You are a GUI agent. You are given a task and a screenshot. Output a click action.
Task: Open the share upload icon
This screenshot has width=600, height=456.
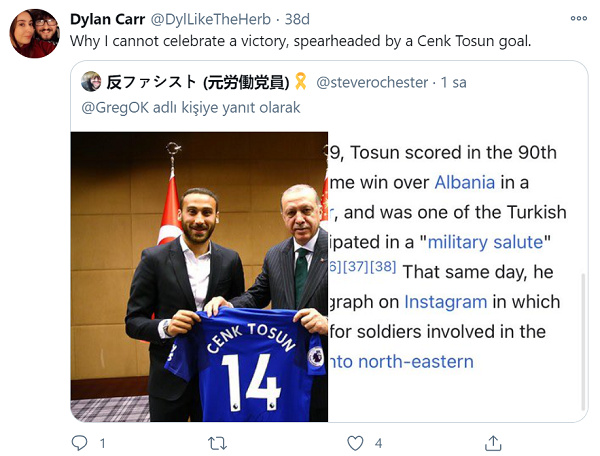(x=493, y=443)
